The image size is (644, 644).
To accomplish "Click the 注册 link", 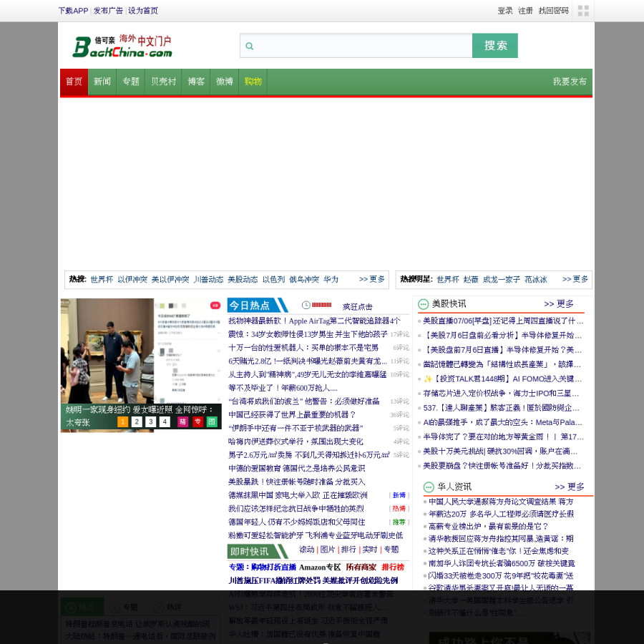I will 525,11.
